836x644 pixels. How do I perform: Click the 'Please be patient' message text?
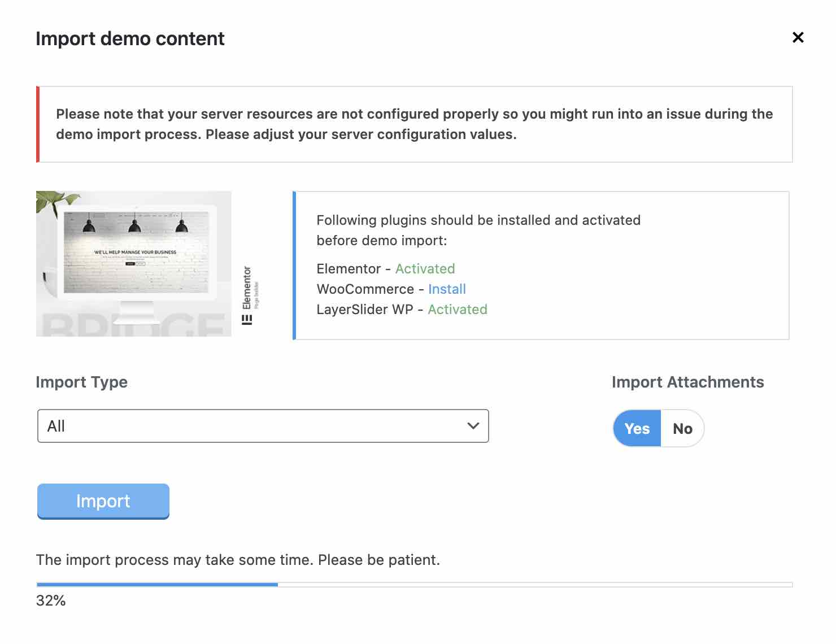coord(238,560)
